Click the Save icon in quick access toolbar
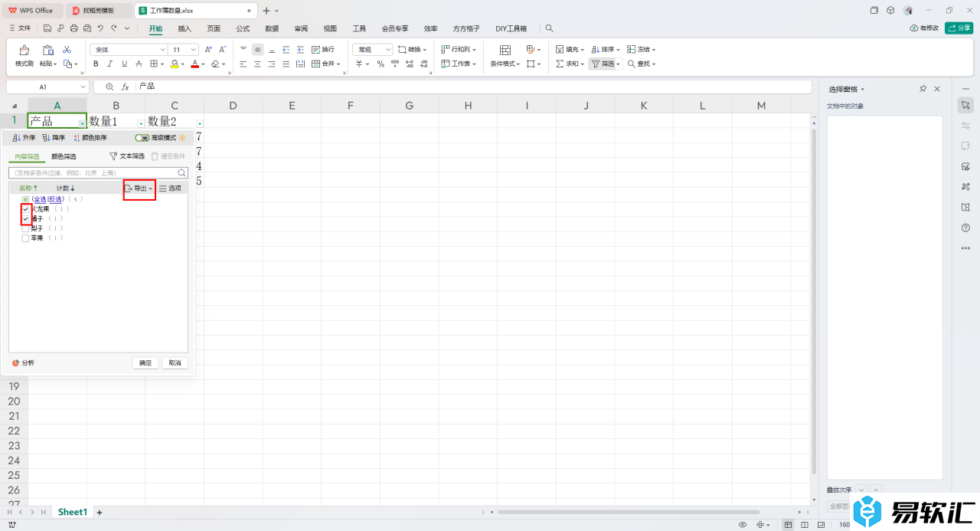This screenshot has width=980, height=531. tap(47, 28)
